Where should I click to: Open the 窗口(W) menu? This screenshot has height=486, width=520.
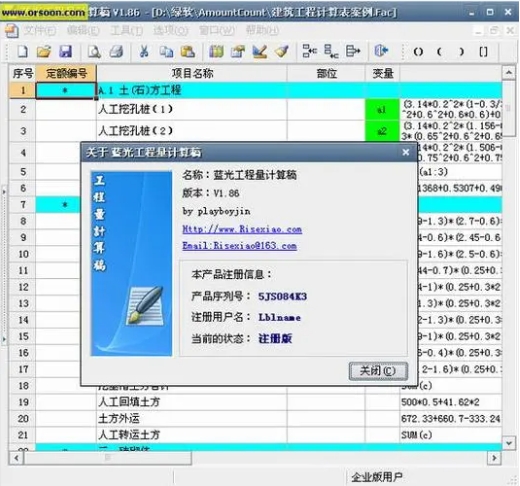pyautogui.click(x=217, y=31)
